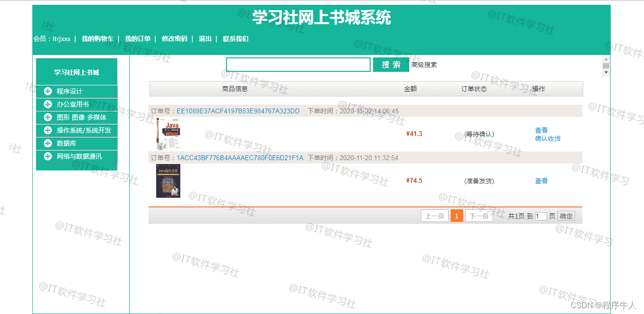Open order 1ACC43BF776B4AAAAEC780F0E6D21F1A
Viewport: 644px width, 314px height.
(x=240, y=158)
